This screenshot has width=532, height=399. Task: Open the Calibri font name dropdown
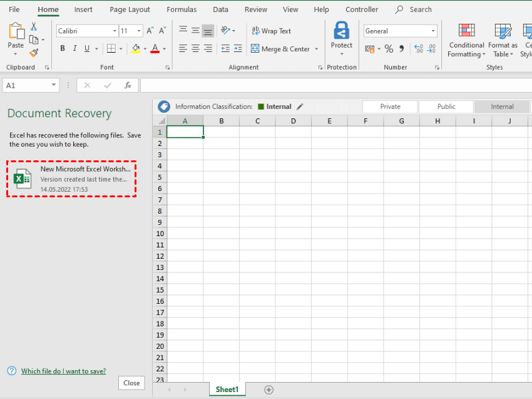point(115,31)
